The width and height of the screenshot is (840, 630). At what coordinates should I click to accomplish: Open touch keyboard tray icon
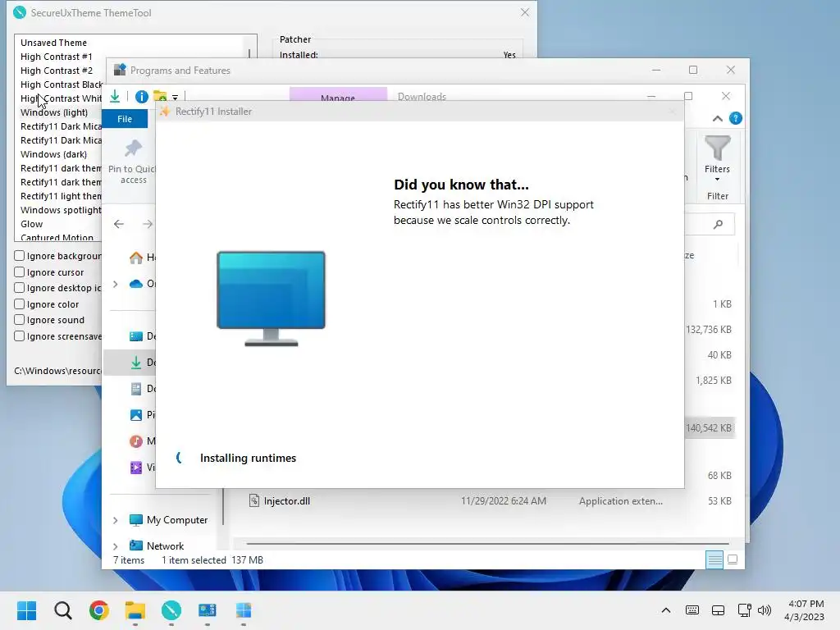click(x=692, y=610)
